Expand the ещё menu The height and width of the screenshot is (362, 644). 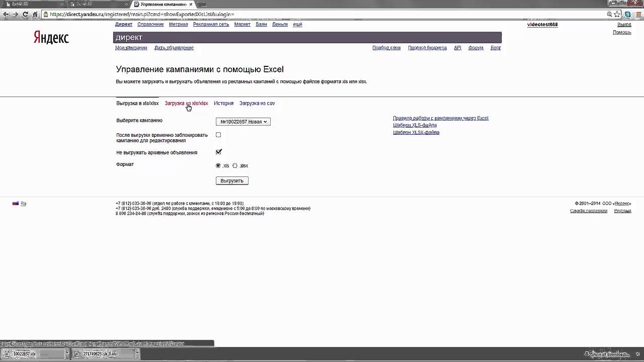click(x=297, y=24)
